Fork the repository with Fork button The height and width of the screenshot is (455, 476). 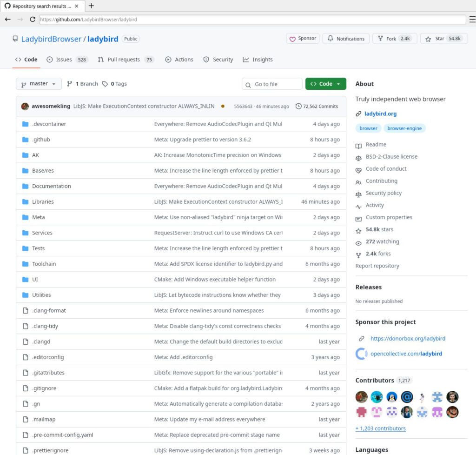coord(395,39)
